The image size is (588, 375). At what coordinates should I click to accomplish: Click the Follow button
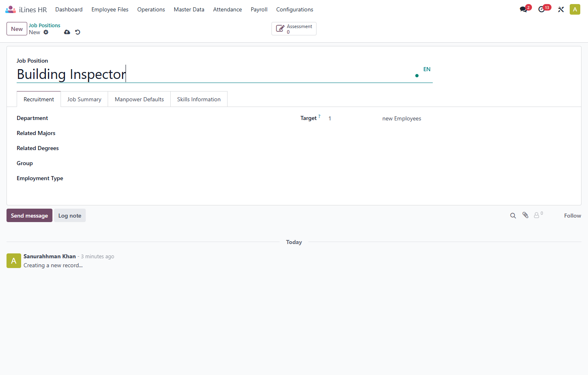coord(573,216)
